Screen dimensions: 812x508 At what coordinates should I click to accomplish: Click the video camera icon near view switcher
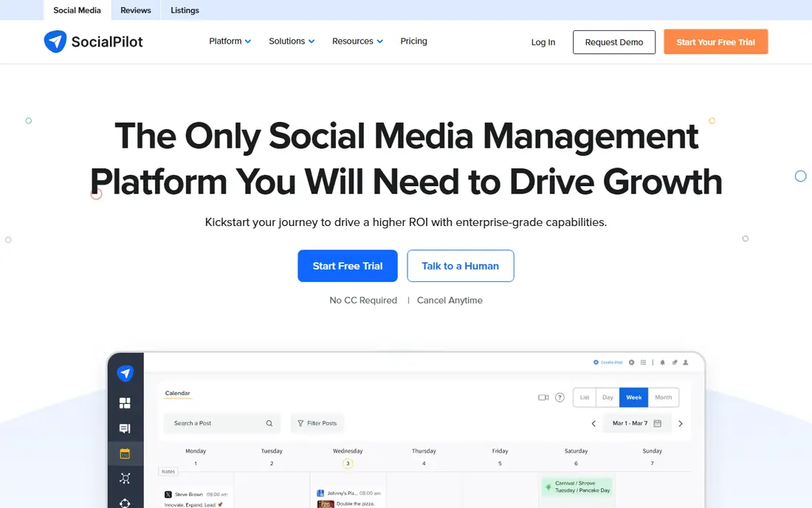(543, 397)
